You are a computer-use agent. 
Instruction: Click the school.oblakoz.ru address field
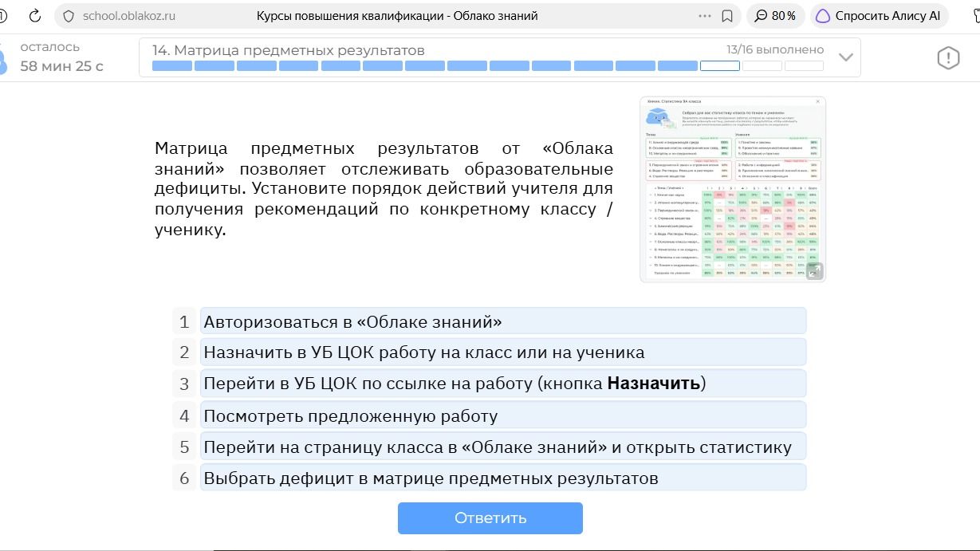click(x=129, y=16)
